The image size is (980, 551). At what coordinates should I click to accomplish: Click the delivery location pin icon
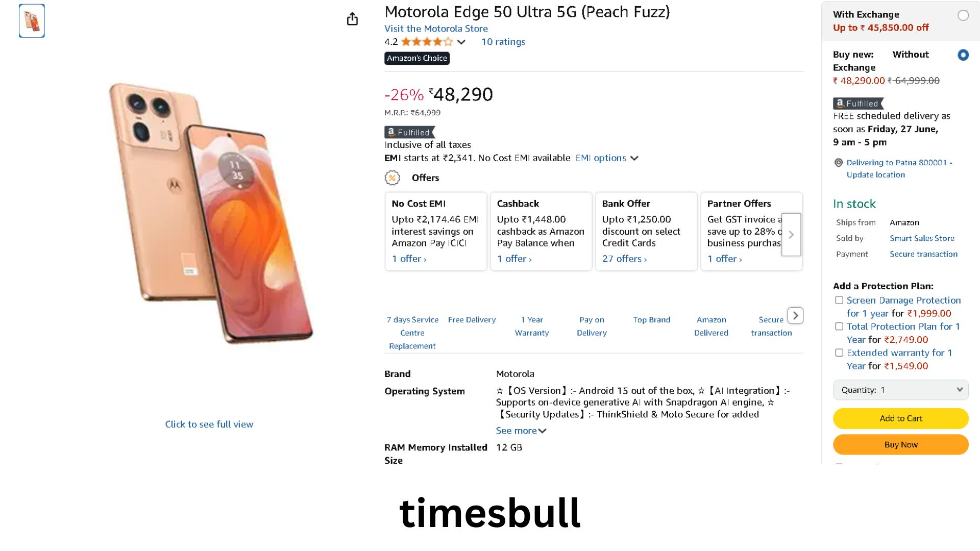838,163
